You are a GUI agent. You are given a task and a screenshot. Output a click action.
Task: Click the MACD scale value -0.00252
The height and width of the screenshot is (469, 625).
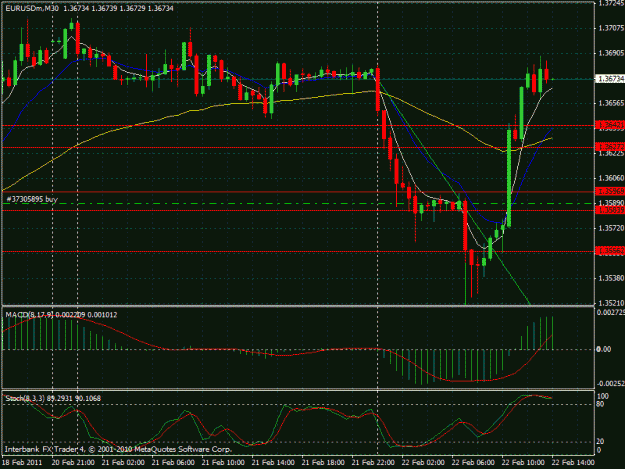(610, 383)
